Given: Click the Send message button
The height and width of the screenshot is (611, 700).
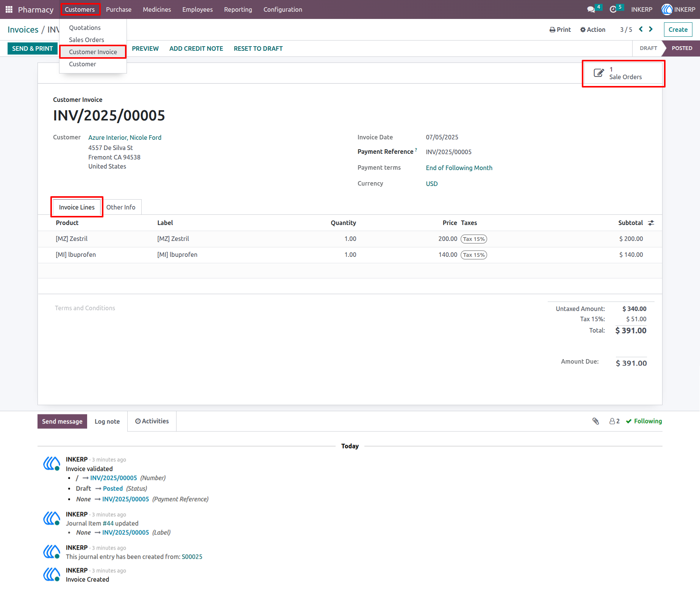Looking at the screenshot, I should pyautogui.click(x=62, y=422).
